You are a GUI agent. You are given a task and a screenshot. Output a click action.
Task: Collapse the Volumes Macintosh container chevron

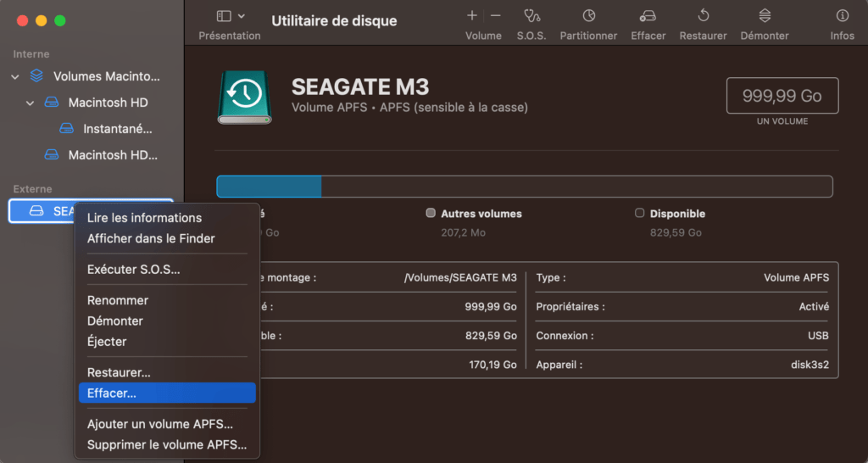[15, 76]
